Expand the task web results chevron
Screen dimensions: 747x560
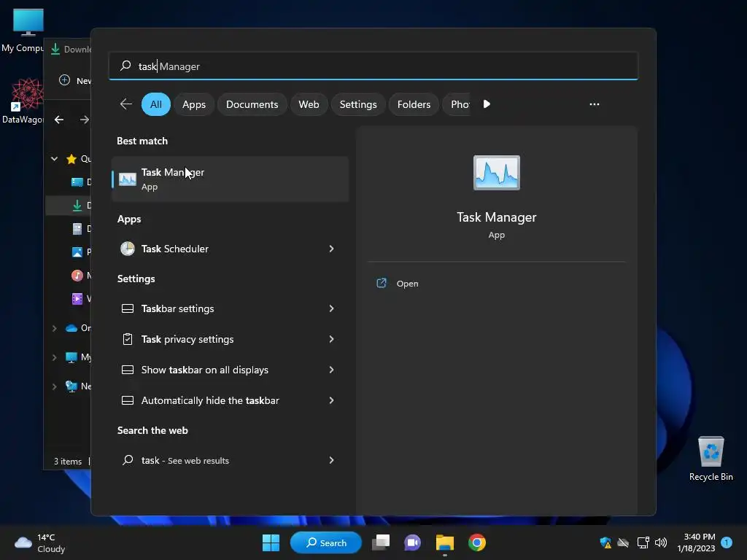[x=332, y=461]
